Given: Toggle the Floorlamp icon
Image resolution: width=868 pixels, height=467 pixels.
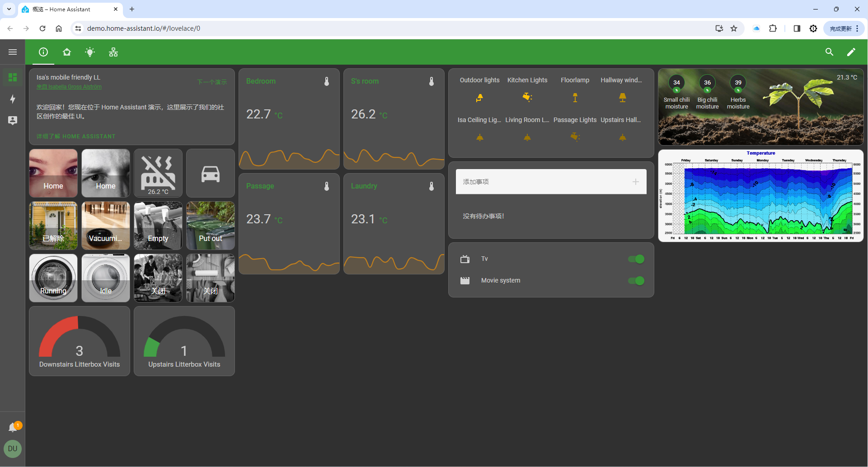Looking at the screenshot, I should point(575,97).
